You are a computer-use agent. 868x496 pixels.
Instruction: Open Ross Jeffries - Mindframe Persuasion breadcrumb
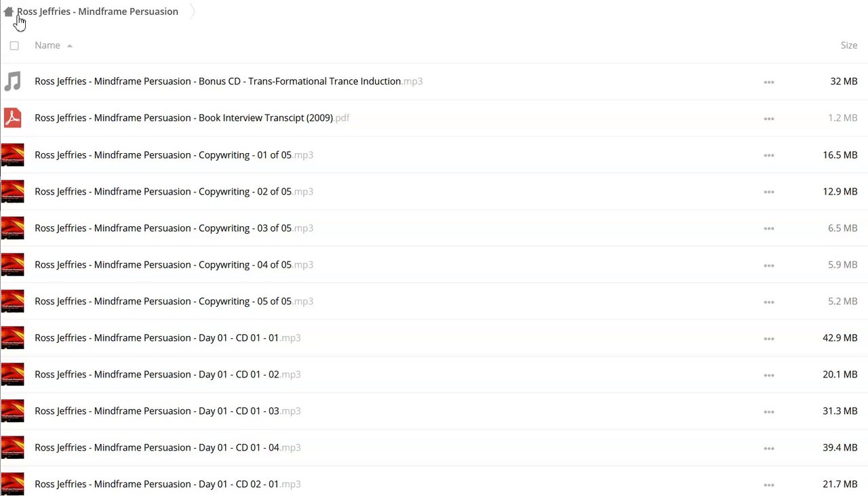[98, 12]
